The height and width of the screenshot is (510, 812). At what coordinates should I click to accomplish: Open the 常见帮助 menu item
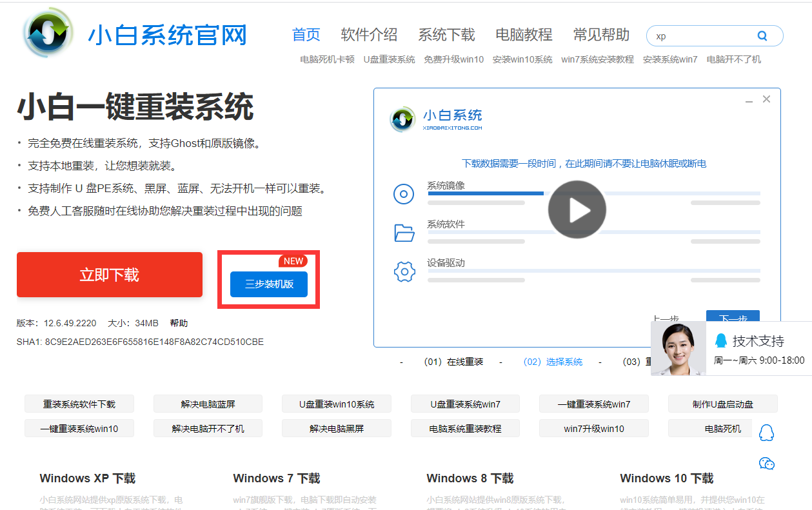tap(602, 35)
